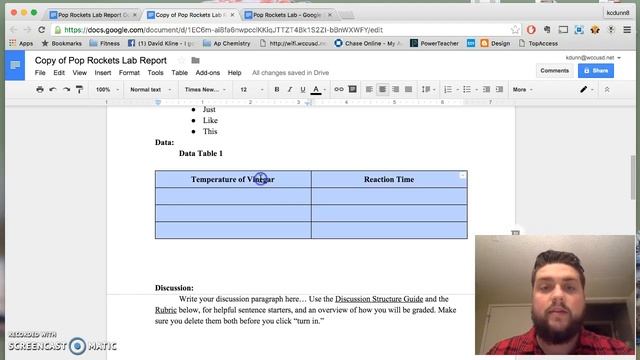Image resolution: width=640 pixels, height=360 pixels.
Task: Open the Tools menu
Action: [155, 73]
